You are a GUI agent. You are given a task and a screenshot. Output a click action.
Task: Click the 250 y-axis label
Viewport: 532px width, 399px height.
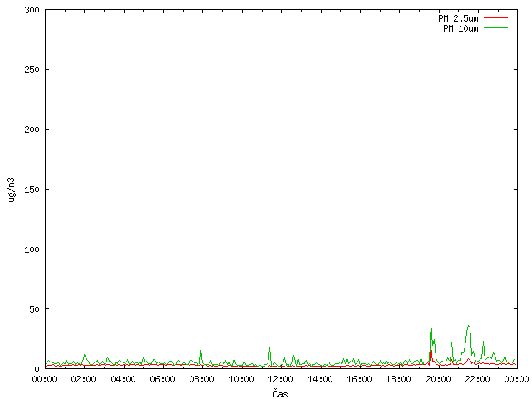tap(32, 70)
